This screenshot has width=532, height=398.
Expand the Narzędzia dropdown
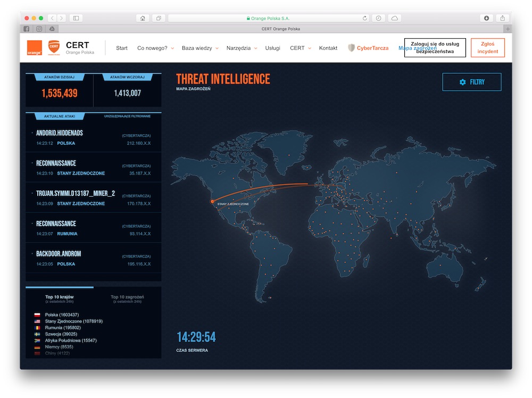(x=242, y=48)
